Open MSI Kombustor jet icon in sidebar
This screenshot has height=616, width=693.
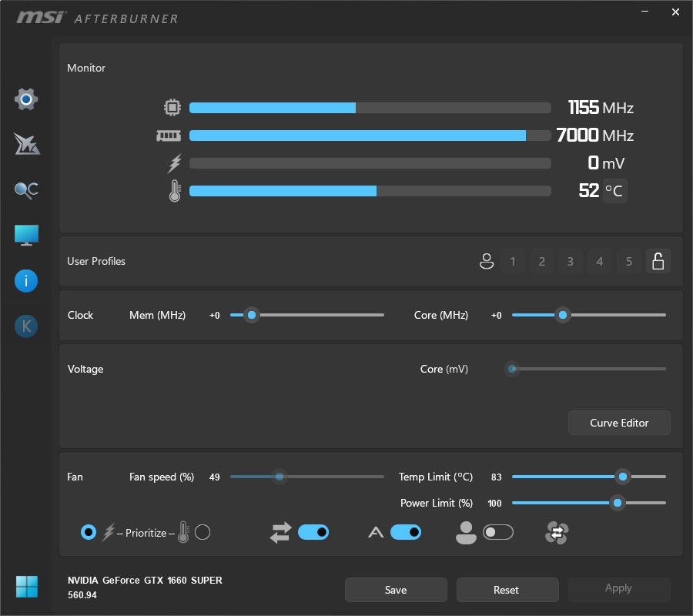click(x=26, y=145)
